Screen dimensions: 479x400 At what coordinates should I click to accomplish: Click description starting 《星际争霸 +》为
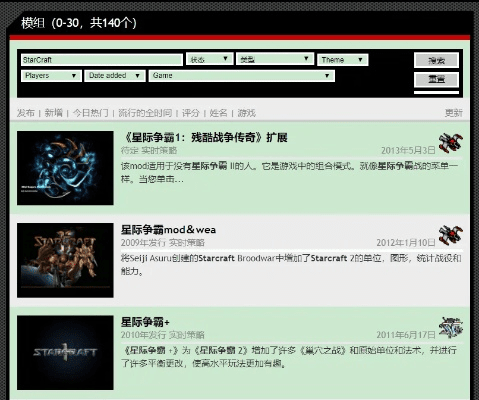click(x=289, y=357)
